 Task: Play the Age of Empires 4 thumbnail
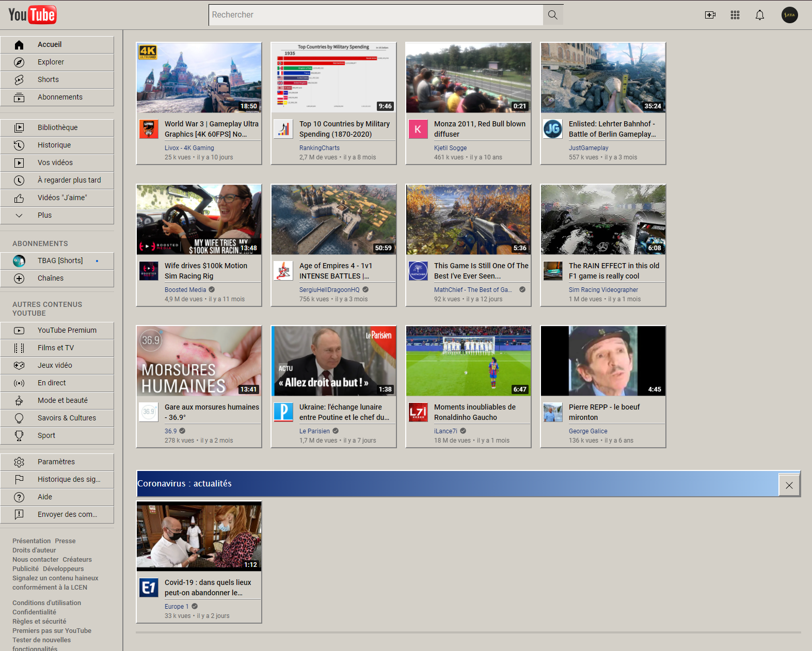334,220
